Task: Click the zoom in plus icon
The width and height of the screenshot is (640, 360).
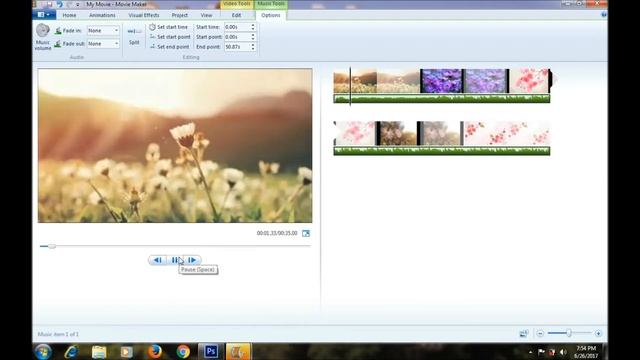Action: point(598,333)
